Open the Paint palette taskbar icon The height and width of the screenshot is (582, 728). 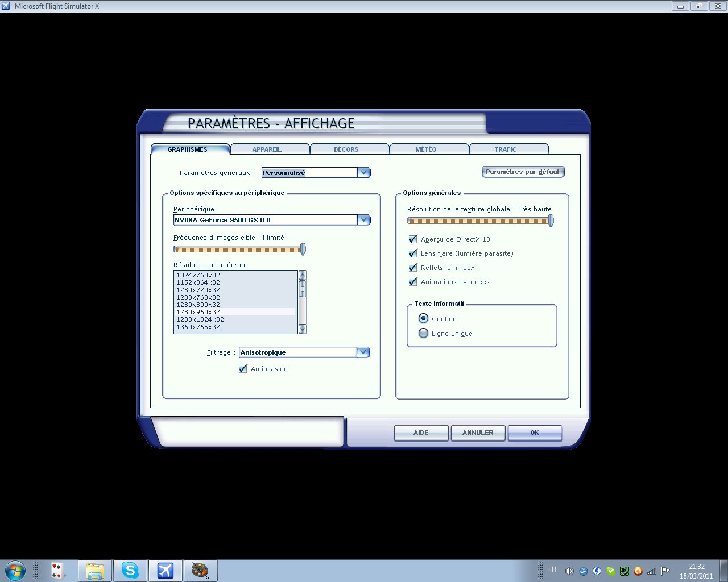(x=200, y=570)
